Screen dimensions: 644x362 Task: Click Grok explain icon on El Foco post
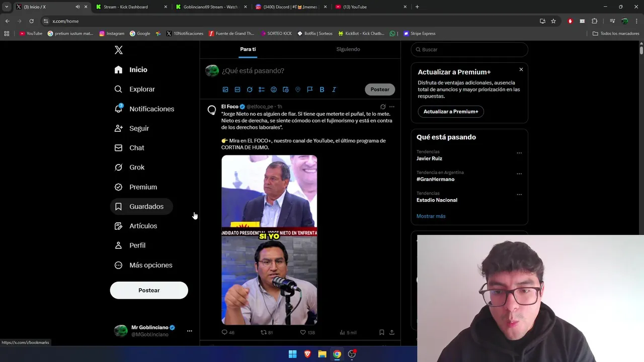coord(383,107)
